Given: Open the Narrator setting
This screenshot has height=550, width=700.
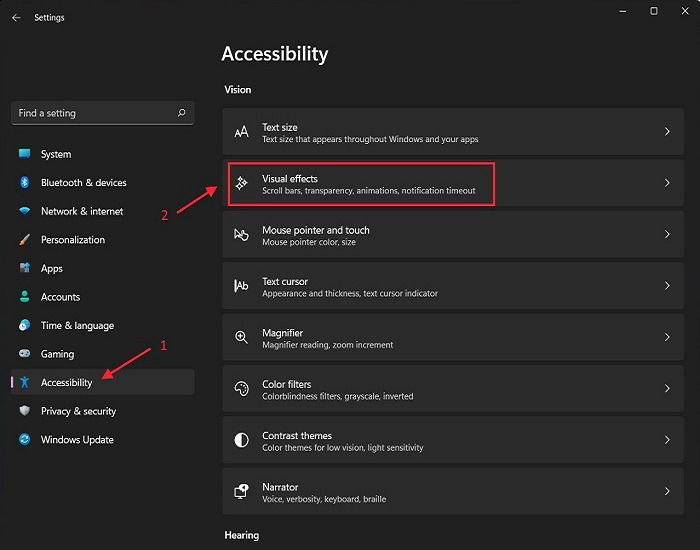Looking at the screenshot, I should pos(453,491).
